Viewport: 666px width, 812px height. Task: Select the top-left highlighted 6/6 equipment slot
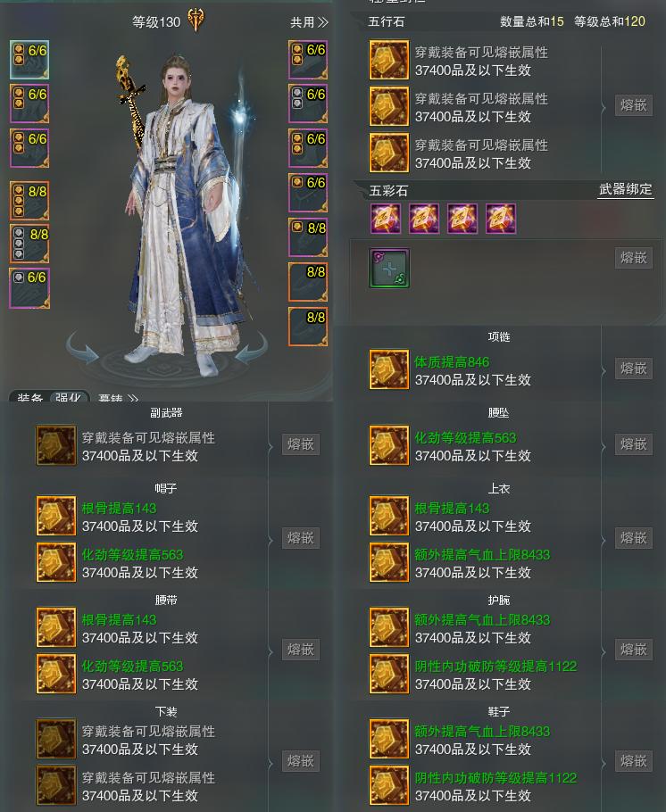click(x=29, y=60)
